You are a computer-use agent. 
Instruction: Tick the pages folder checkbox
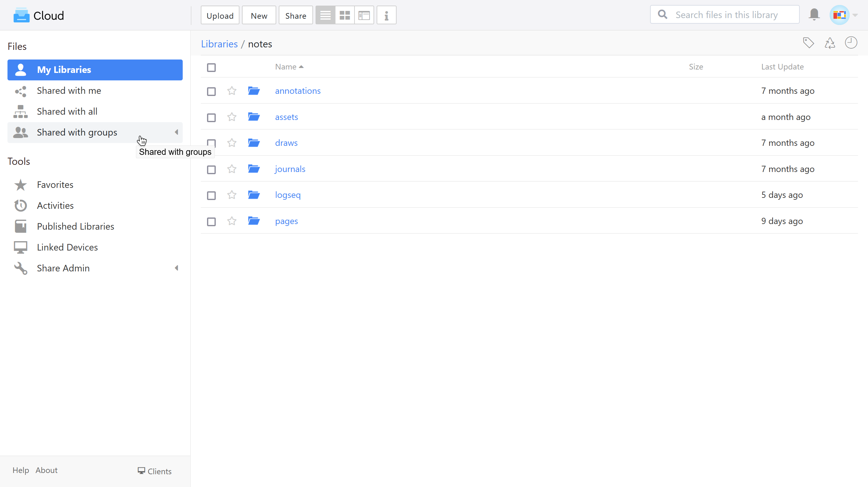211,222
